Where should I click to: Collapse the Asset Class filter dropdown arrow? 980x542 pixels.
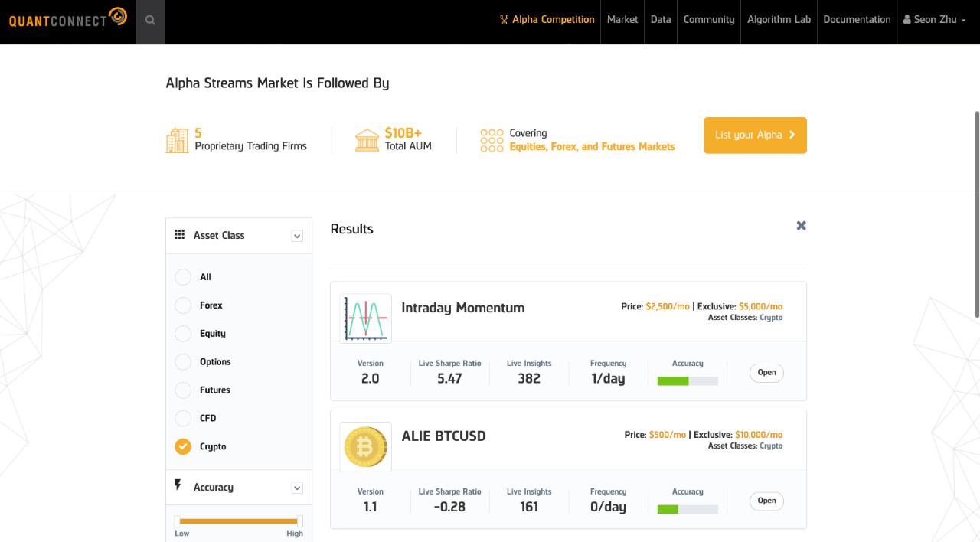[x=297, y=237]
